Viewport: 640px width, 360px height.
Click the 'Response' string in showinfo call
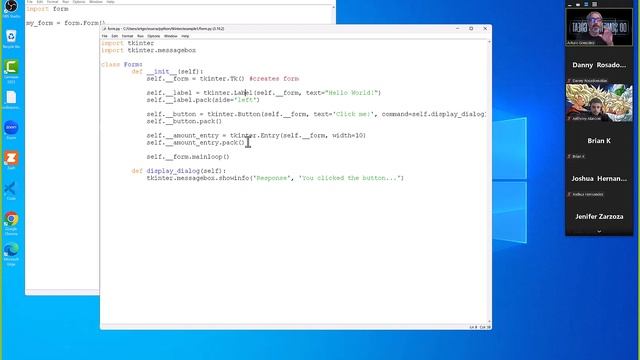pyautogui.click(x=272, y=178)
